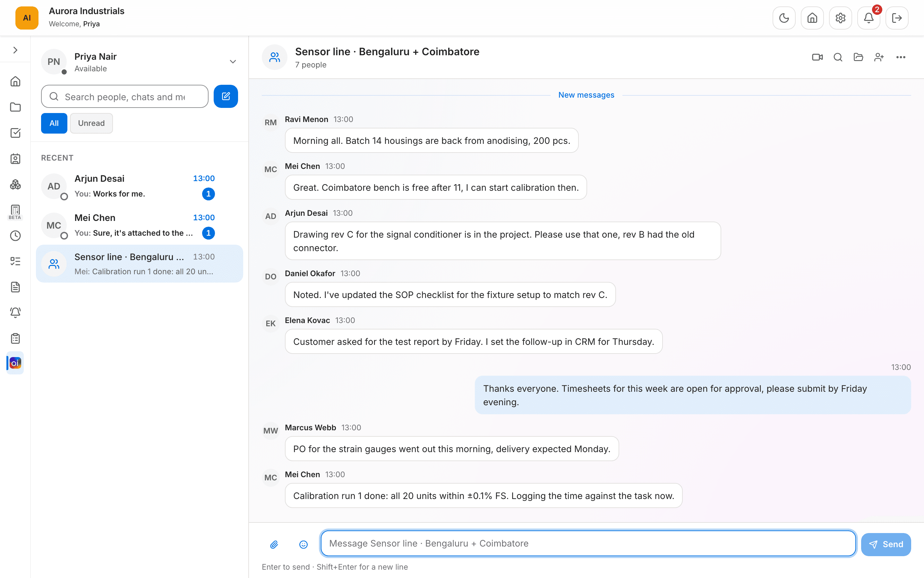
Task: Open Priya Nair status dropdown
Action: [233, 62]
